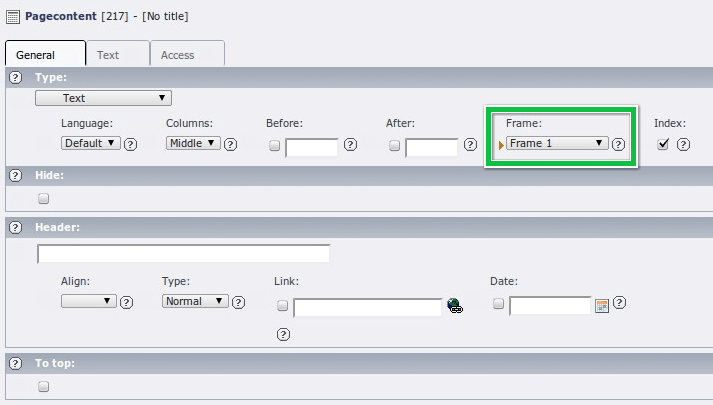
Task: Click the help icon below Link field
Action: [282, 334]
